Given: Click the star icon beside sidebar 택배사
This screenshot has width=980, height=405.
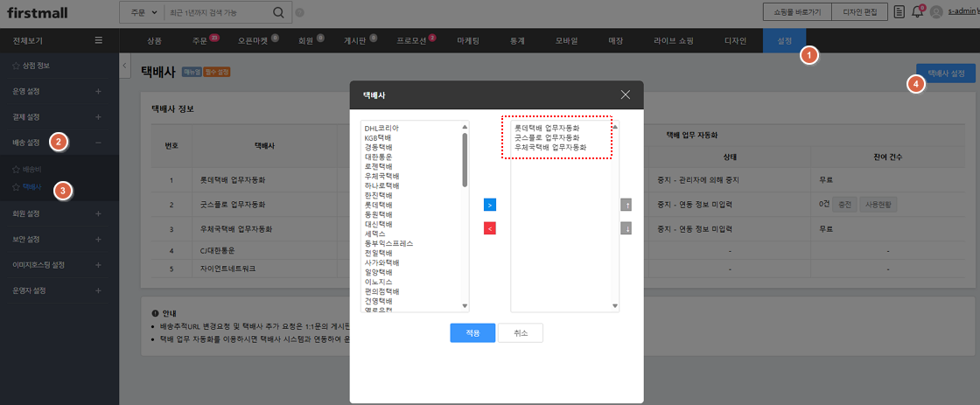Looking at the screenshot, I should coord(16,187).
